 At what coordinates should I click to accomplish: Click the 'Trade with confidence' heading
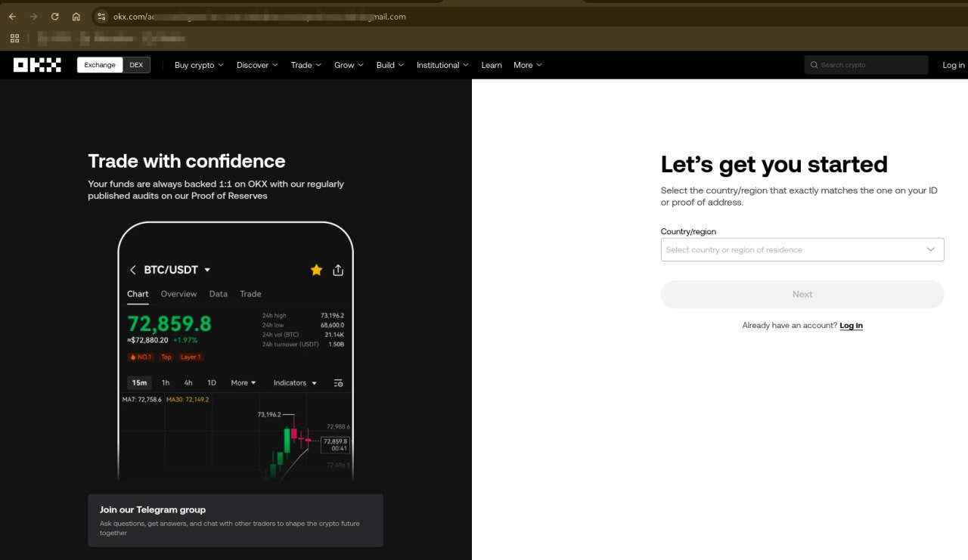click(187, 161)
